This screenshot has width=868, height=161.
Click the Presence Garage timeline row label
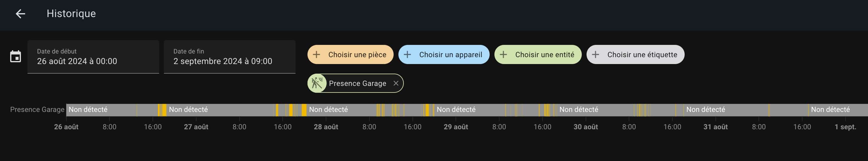tap(37, 110)
